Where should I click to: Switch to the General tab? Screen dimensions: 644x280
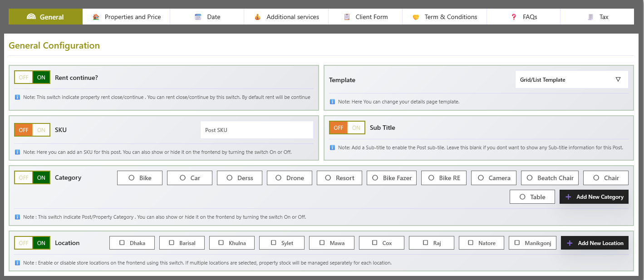(x=45, y=17)
